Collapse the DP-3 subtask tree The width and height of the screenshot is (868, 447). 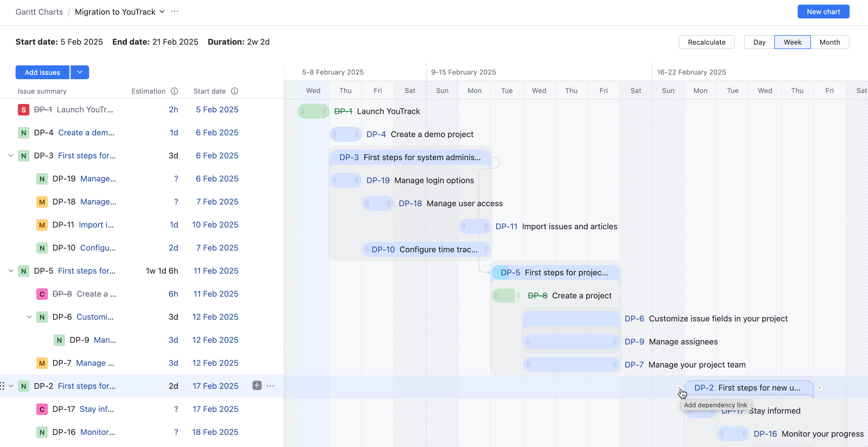coord(11,156)
